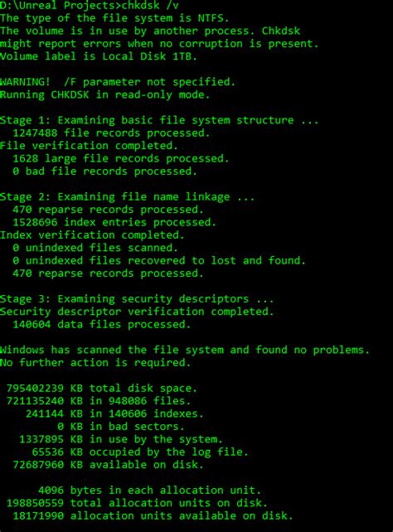Click the WARNING /F parameter not specified text
The width and height of the screenshot is (393, 532).
pos(118,82)
